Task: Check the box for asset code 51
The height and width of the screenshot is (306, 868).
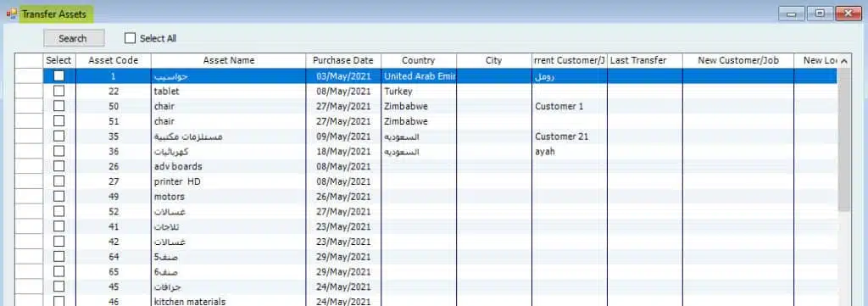Action: [x=58, y=120]
